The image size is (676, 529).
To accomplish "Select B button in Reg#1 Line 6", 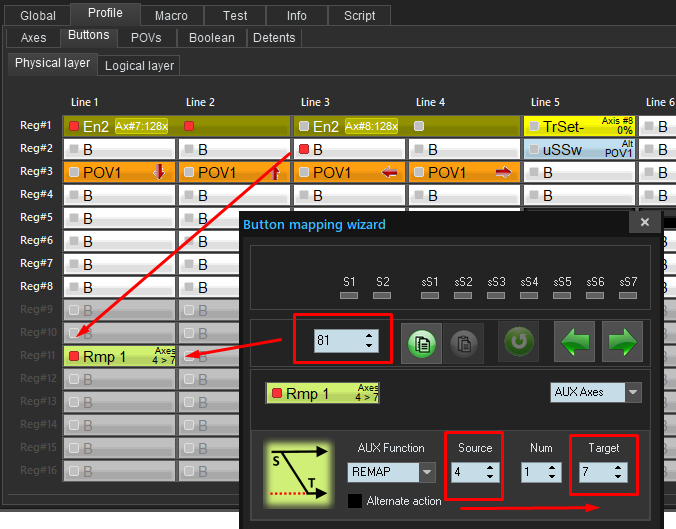I will [x=657, y=126].
